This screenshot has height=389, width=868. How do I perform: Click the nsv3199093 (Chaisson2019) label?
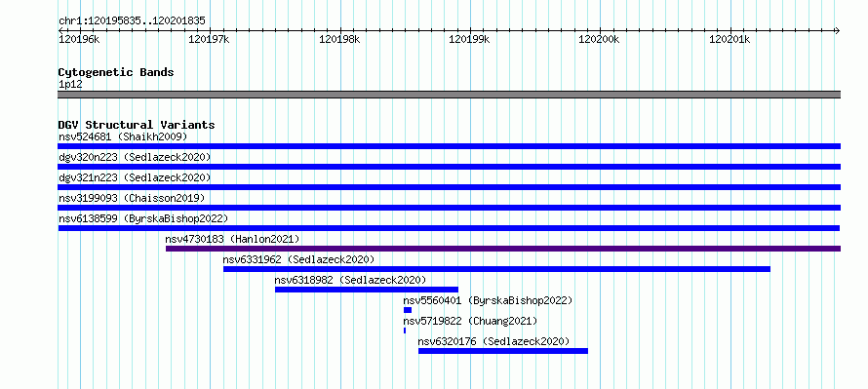click(x=132, y=198)
